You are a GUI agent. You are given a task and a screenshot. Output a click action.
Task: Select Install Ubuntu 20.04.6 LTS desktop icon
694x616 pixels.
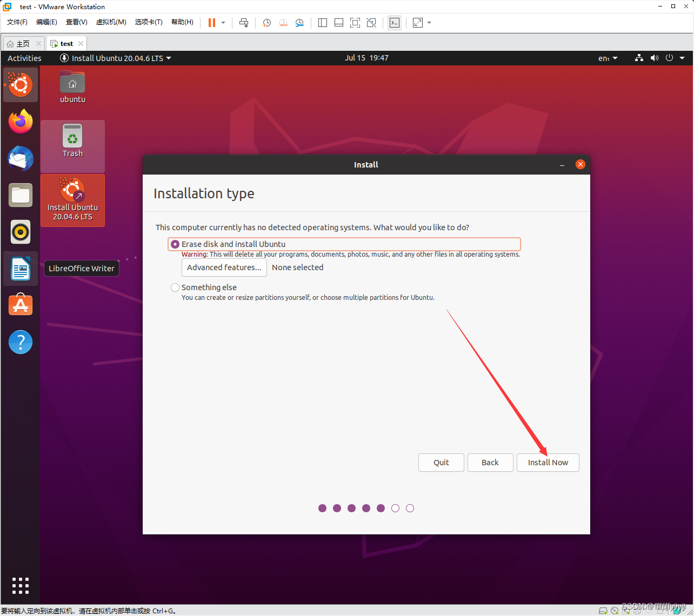pyautogui.click(x=72, y=200)
